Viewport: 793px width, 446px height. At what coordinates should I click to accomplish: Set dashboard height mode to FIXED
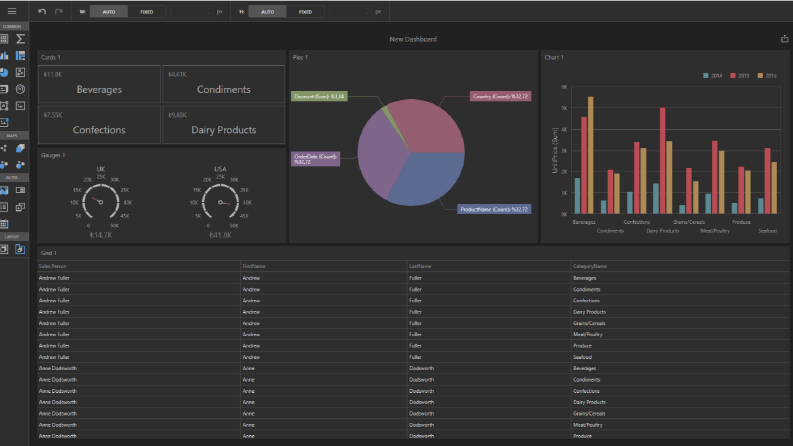click(305, 12)
